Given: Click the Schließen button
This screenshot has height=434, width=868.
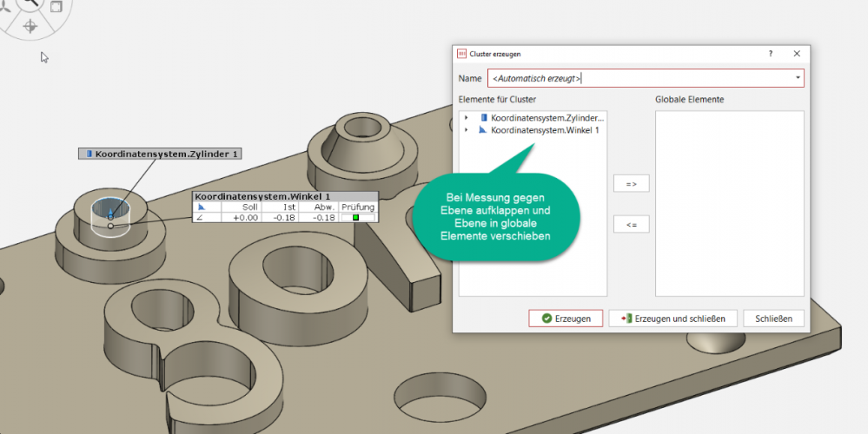Looking at the screenshot, I should [773, 319].
